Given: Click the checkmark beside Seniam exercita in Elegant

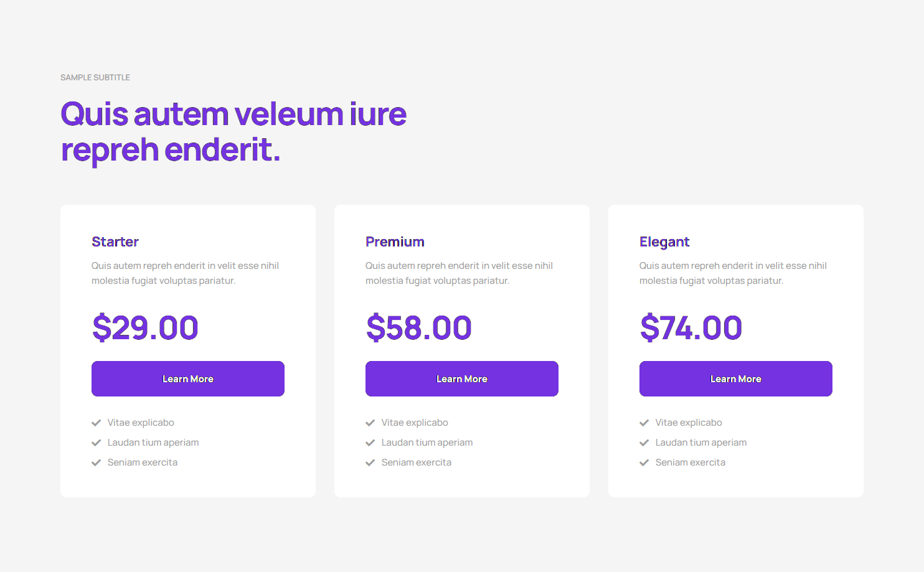Looking at the screenshot, I should [644, 462].
